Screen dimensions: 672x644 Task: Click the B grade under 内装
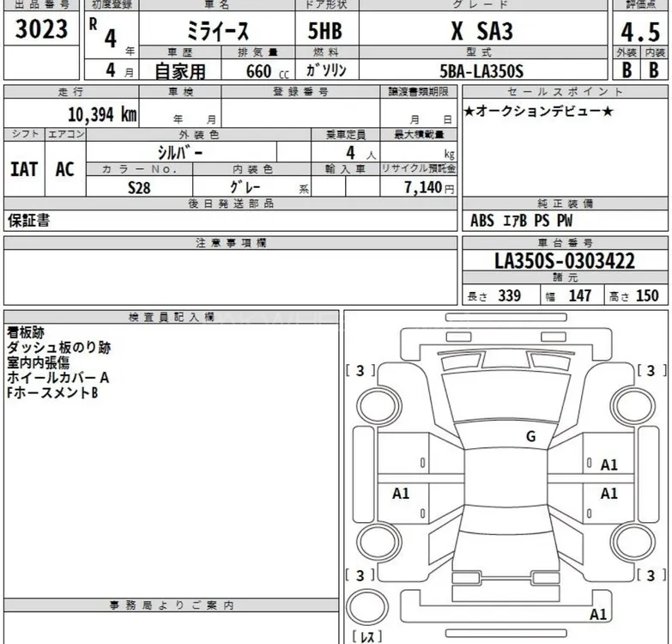point(654,70)
